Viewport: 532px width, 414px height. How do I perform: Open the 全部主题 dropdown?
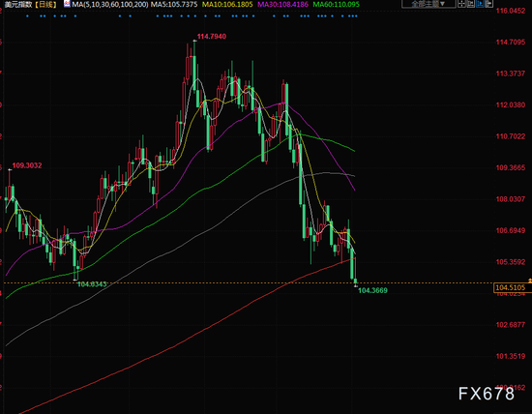[429, 4]
